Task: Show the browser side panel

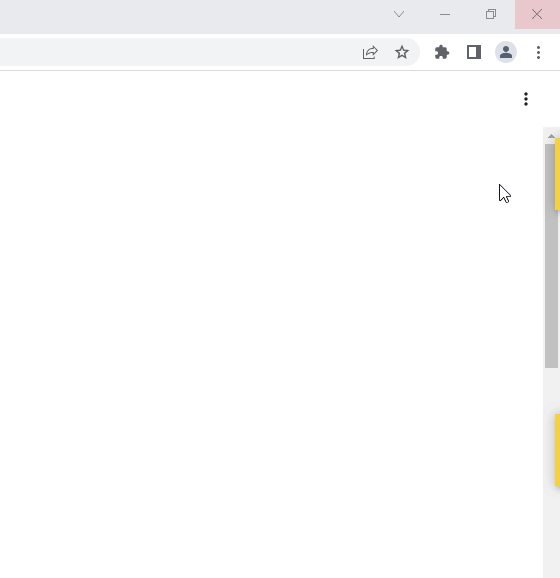Action: click(x=474, y=52)
